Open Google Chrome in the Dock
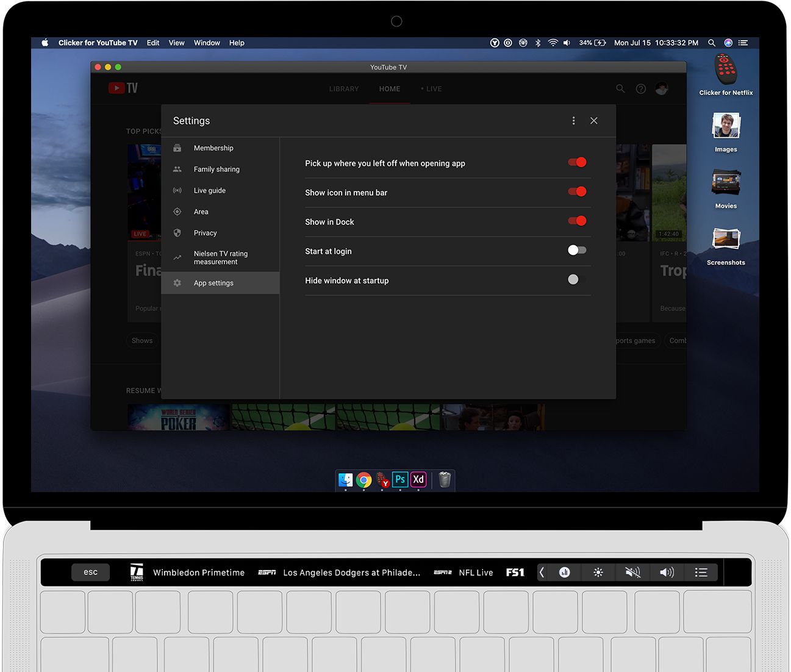This screenshot has height=672, width=791. click(x=364, y=481)
